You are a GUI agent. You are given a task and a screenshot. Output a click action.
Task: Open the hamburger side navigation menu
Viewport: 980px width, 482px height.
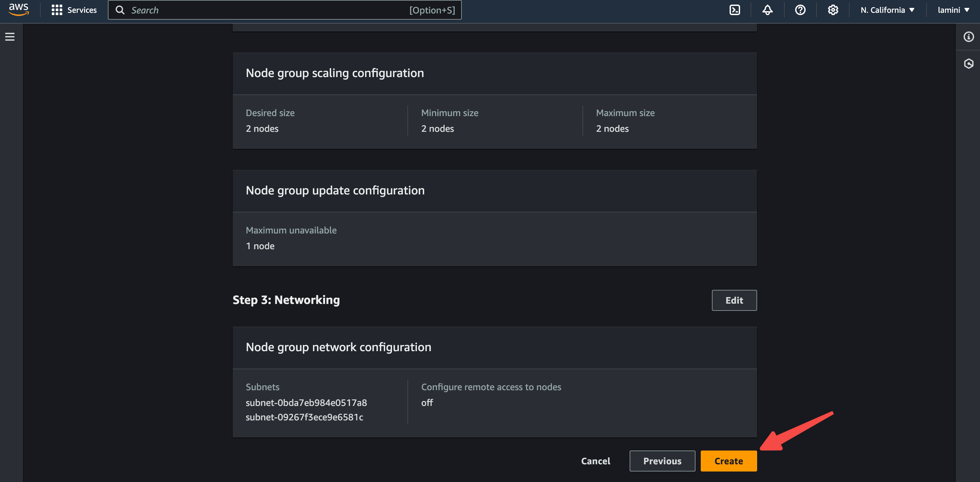[x=10, y=36]
